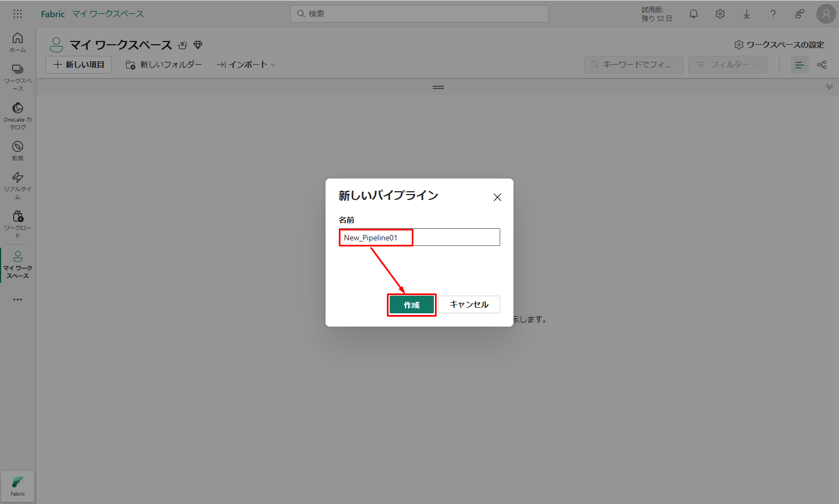The height and width of the screenshot is (504, 839).
Task: Open the app launcher grid
Action: click(18, 14)
